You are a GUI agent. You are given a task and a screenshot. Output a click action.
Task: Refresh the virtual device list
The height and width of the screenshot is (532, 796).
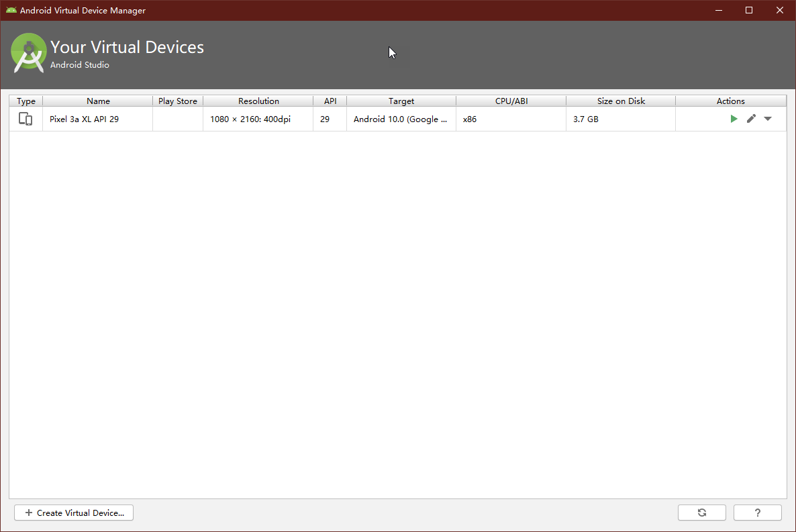pyautogui.click(x=701, y=512)
